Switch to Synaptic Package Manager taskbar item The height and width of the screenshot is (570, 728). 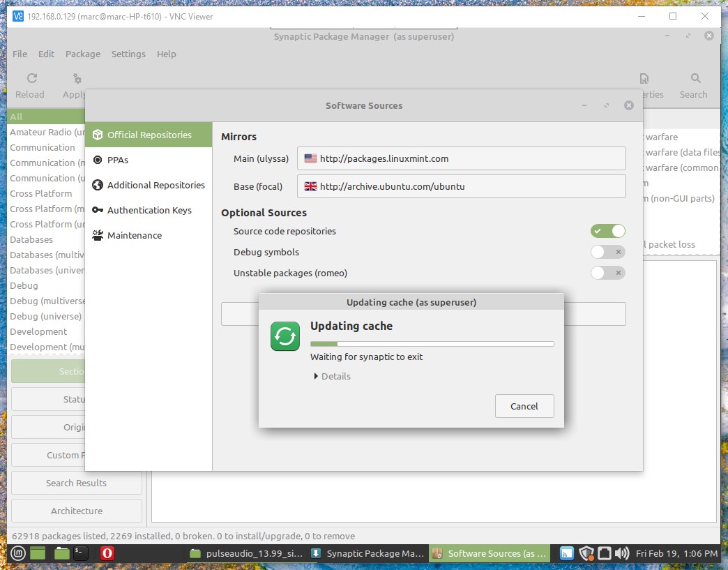367,553
